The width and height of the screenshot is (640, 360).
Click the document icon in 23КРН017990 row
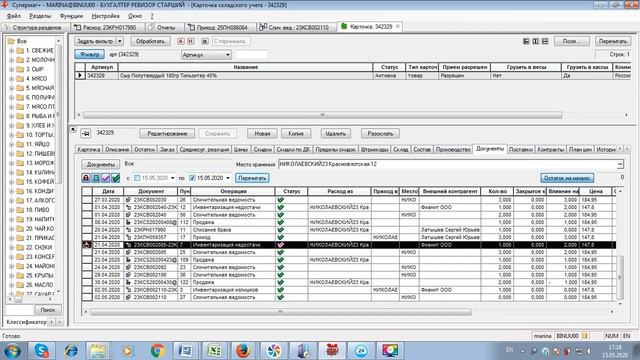[128, 230]
